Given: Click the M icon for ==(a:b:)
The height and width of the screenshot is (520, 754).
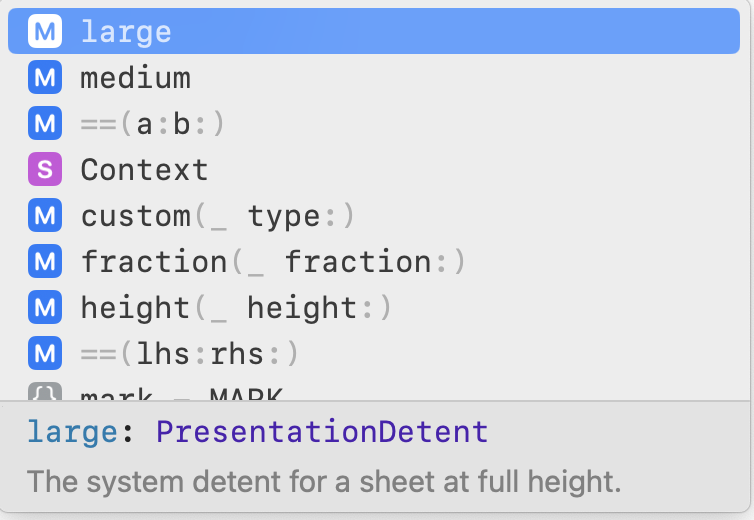Looking at the screenshot, I should tap(45, 123).
